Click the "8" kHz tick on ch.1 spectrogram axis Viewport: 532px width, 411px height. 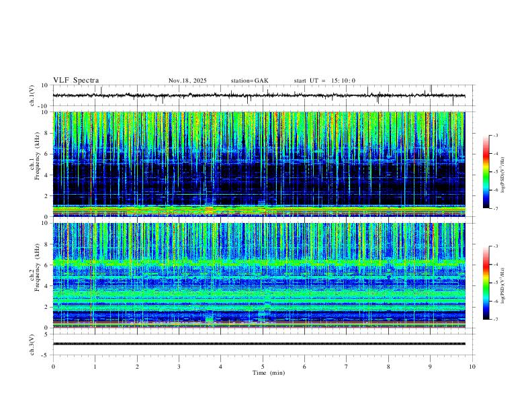47,133
